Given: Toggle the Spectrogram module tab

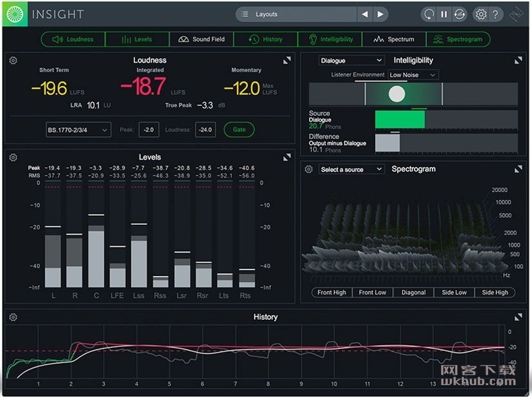Looking at the screenshot, I should 458,39.
